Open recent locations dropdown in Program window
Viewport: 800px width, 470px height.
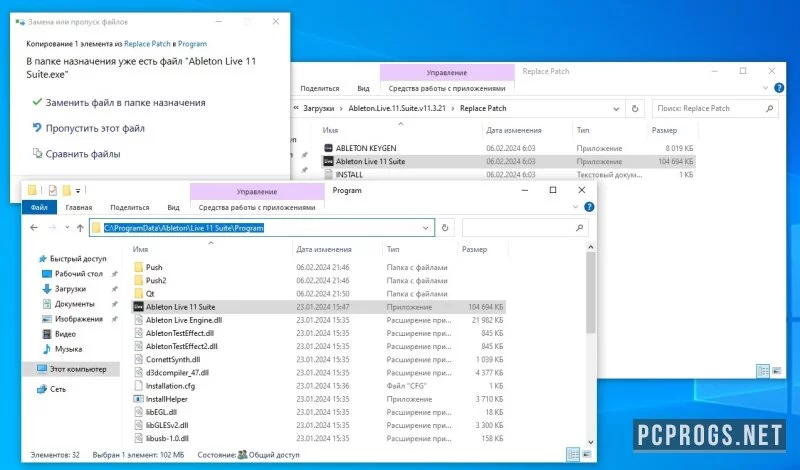pos(67,228)
